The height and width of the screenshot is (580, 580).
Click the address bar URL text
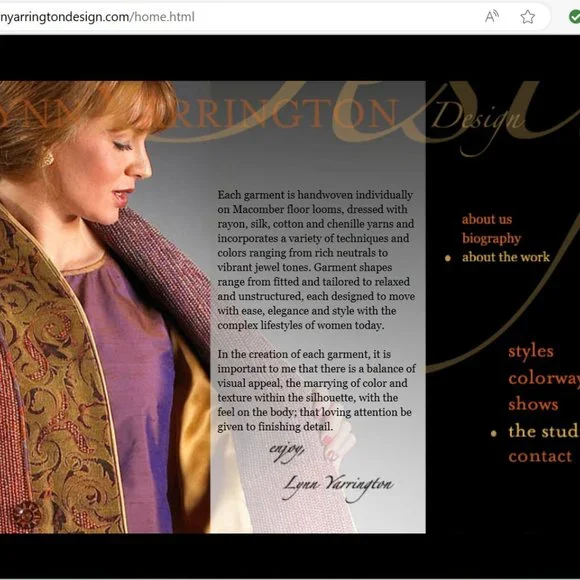tap(97, 17)
